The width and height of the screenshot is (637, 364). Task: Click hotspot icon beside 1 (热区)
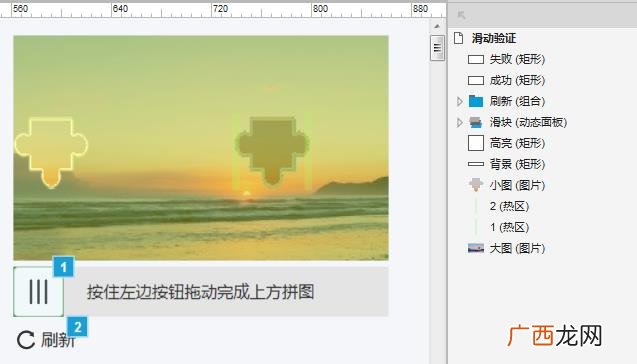coord(476,227)
